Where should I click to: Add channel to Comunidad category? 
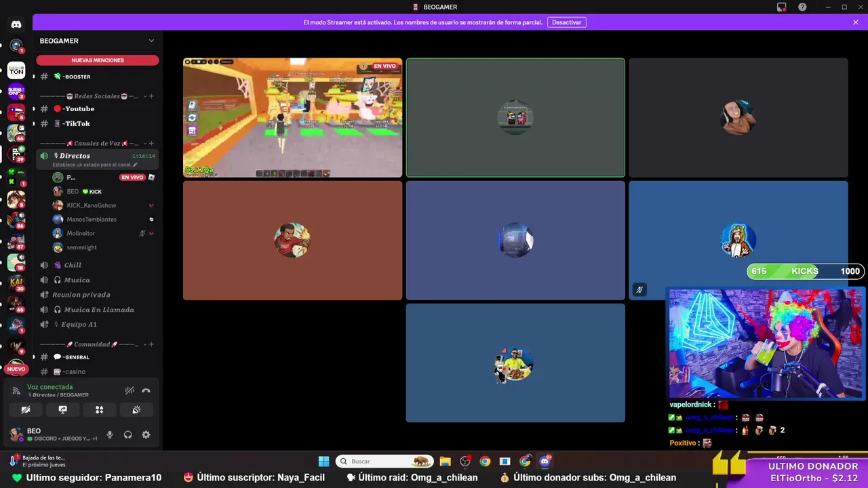[x=151, y=344]
